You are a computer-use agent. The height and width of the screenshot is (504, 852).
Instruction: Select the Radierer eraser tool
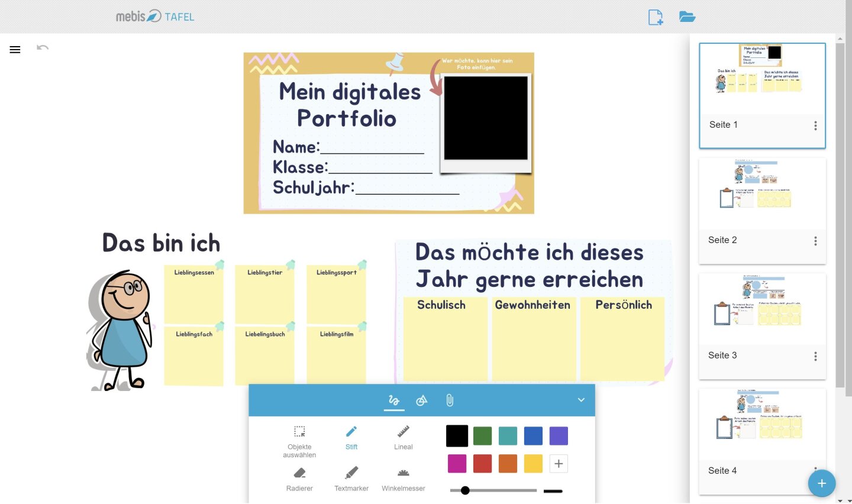[299, 479]
